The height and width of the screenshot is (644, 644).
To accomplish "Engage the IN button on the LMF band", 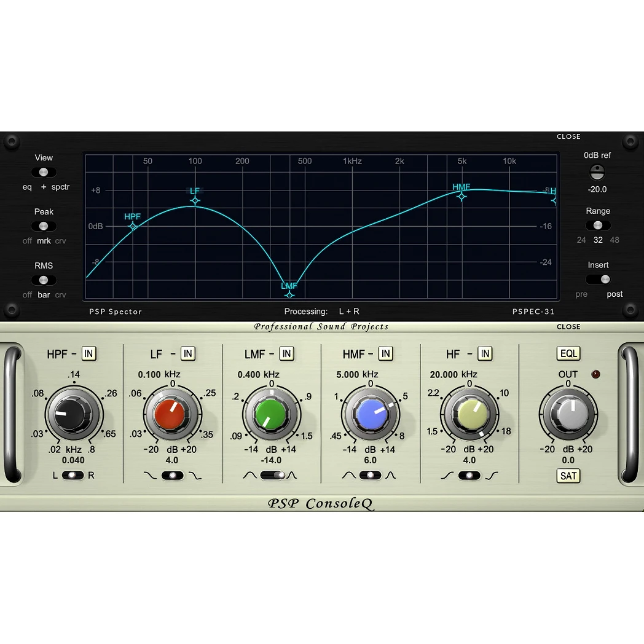I will click(x=286, y=353).
